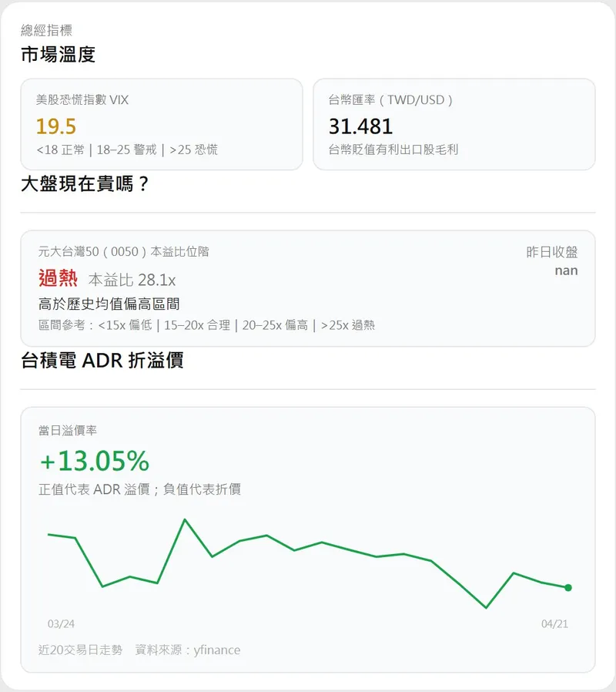Select the TWD/USD rate 31.481

tap(360, 126)
